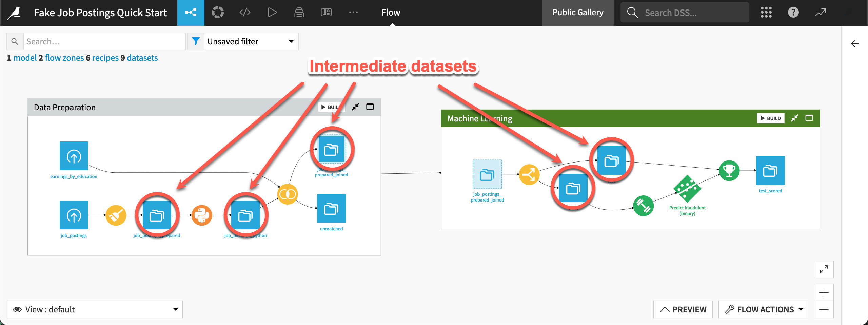The width and height of the screenshot is (868, 325).
Task: Select the job_postings uploaded dataset
Action: 74,215
